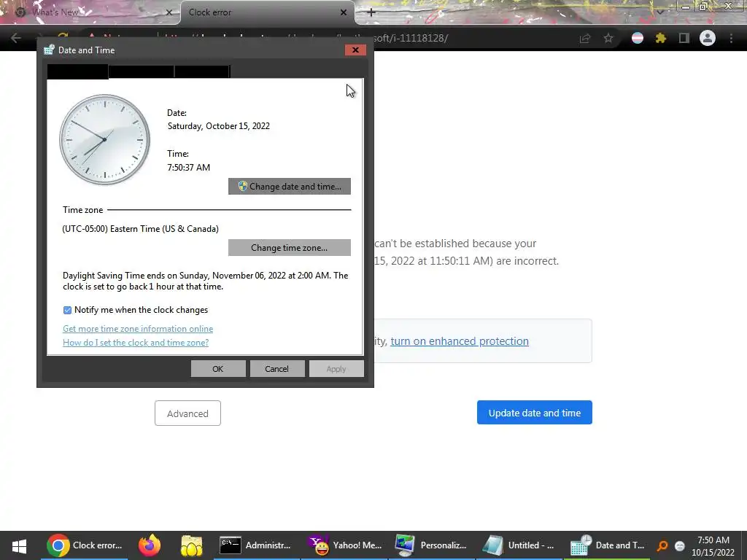This screenshot has width=747, height=560.
Task: Confirm Date and Time dialog with OK
Action: click(218, 368)
